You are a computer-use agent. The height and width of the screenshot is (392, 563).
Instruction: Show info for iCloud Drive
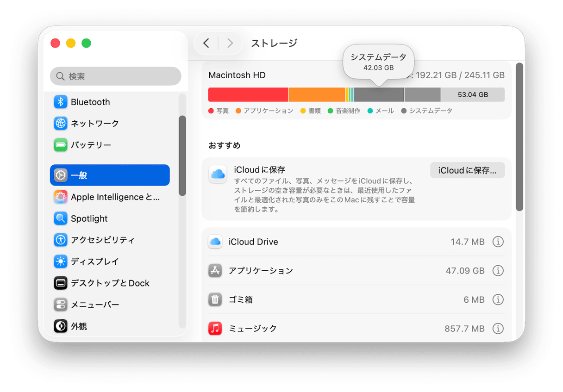(498, 242)
